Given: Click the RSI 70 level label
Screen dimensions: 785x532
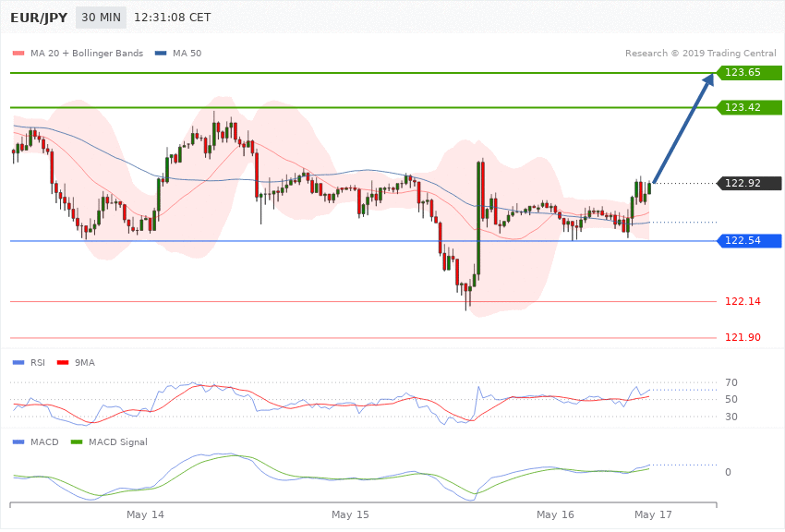Looking at the screenshot, I should pyautogui.click(x=731, y=383).
